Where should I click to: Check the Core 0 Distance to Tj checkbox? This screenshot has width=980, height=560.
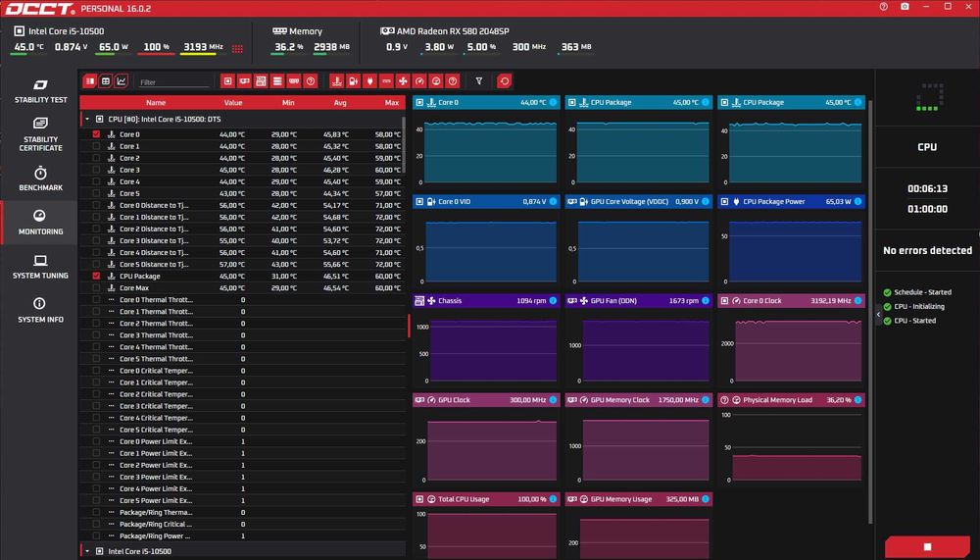tap(96, 205)
